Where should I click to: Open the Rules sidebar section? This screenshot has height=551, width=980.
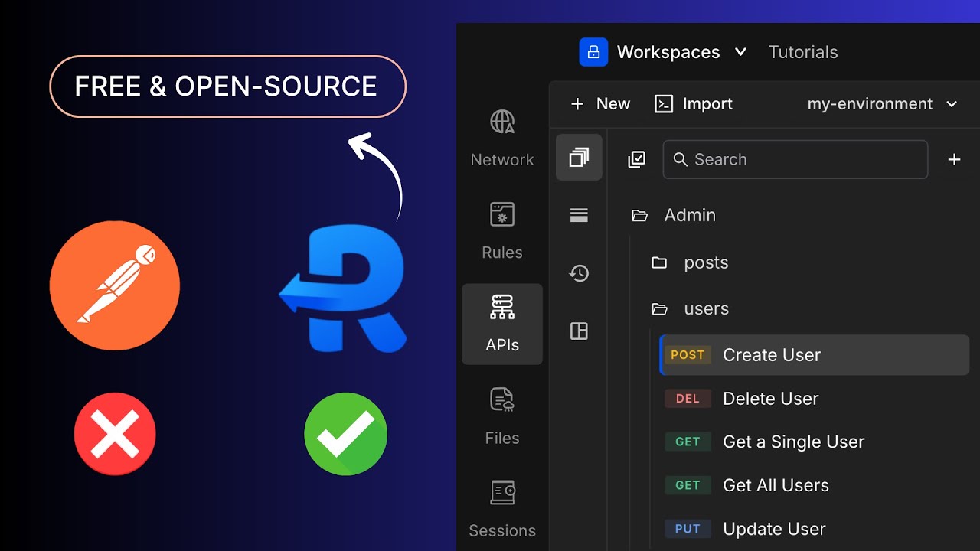pyautogui.click(x=502, y=230)
